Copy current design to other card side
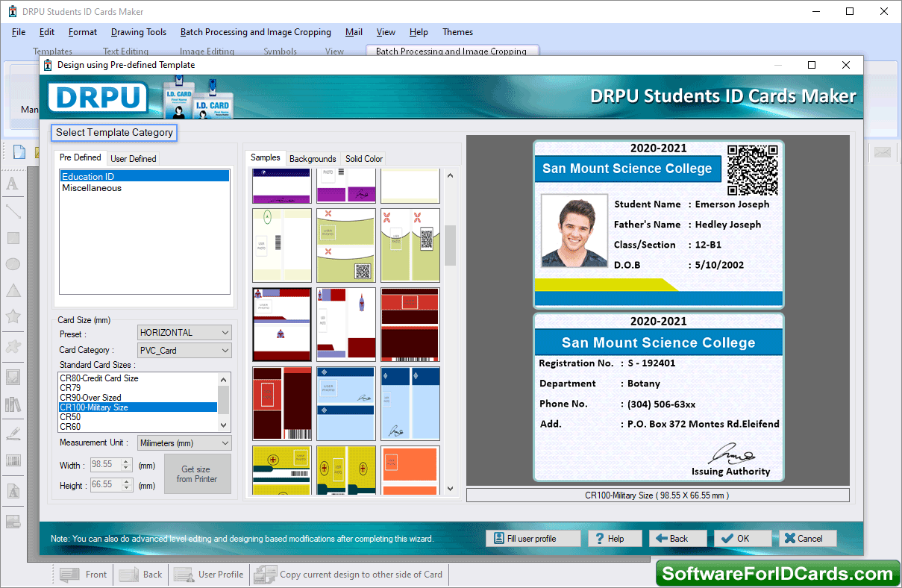The height and width of the screenshot is (588, 902). click(348, 575)
